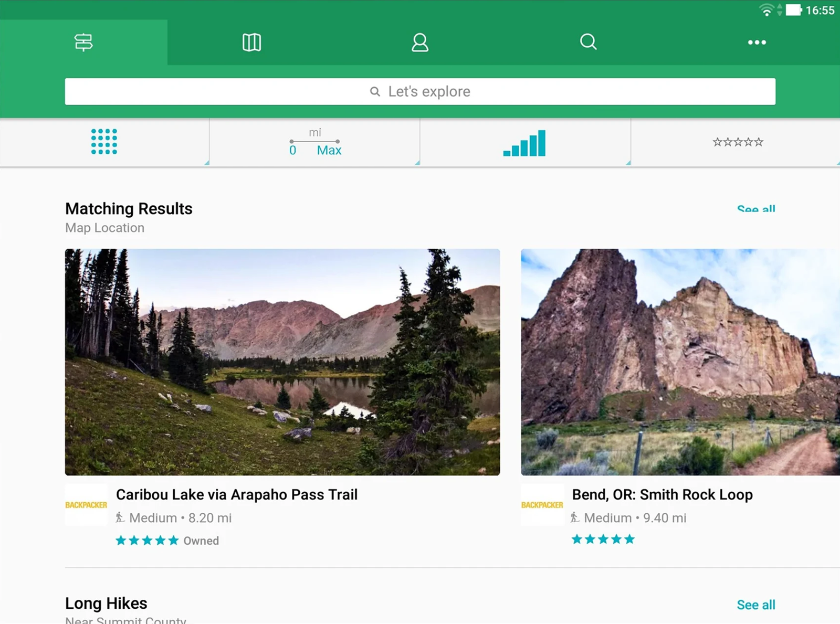This screenshot has height=624, width=840.
Task: Click the Long Hikes heading
Action: [x=106, y=604]
